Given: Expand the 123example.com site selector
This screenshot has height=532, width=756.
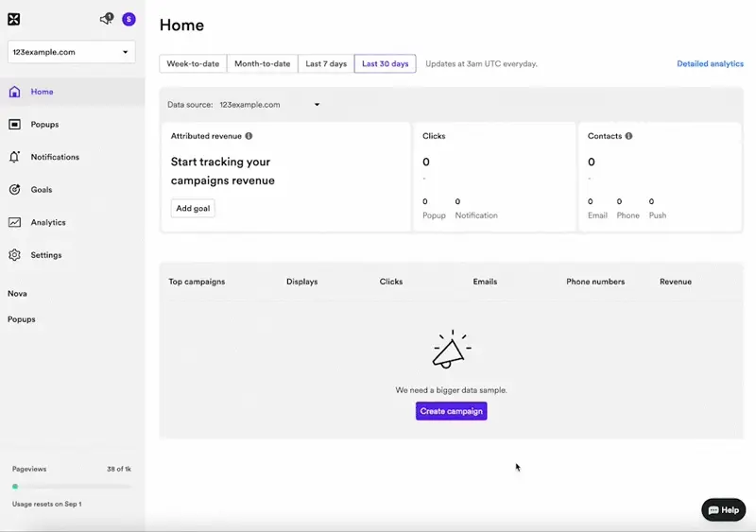Looking at the screenshot, I should point(71,52).
